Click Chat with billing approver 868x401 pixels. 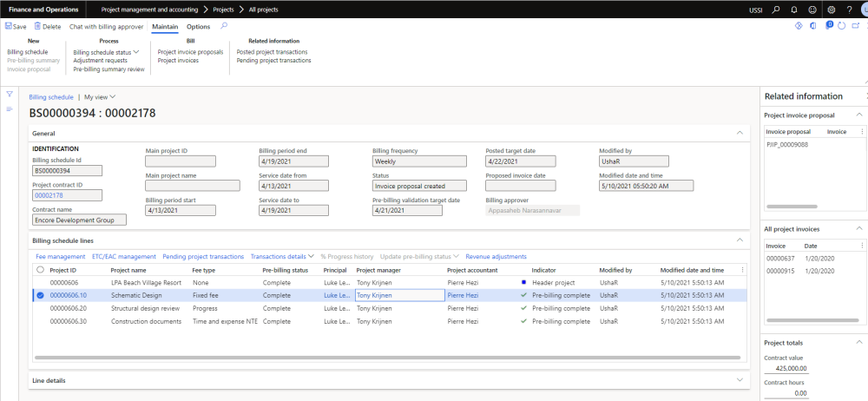106,27
